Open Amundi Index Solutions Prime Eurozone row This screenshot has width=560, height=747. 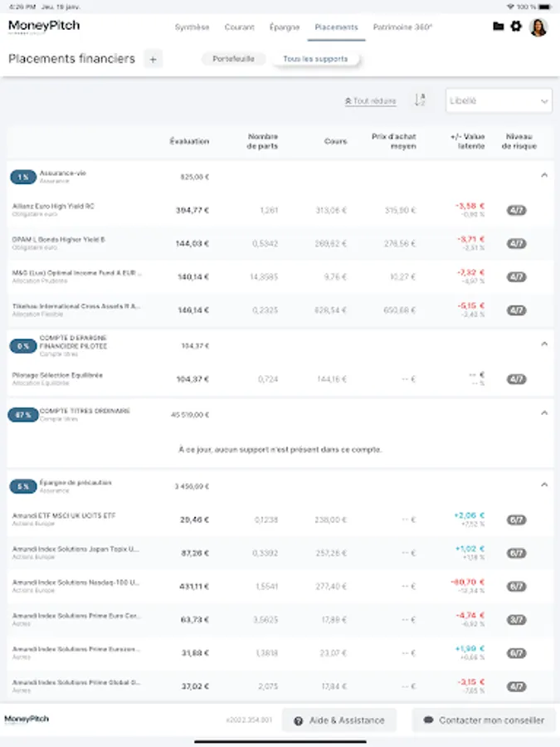click(x=280, y=653)
